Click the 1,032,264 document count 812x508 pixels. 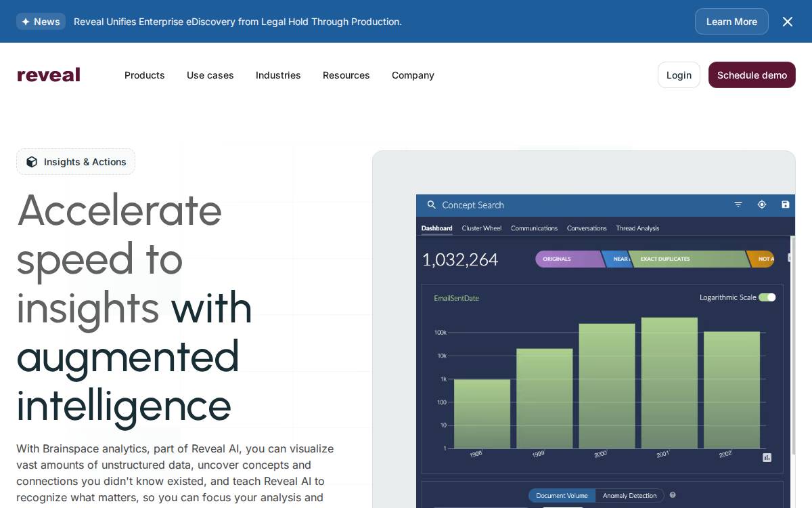[x=460, y=259]
